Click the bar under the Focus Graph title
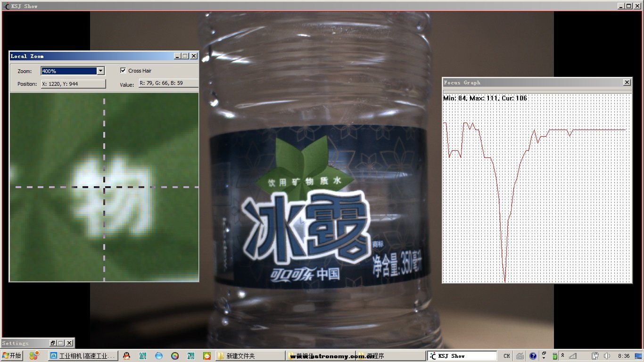This screenshot has width=644, height=362. click(x=537, y=91)
